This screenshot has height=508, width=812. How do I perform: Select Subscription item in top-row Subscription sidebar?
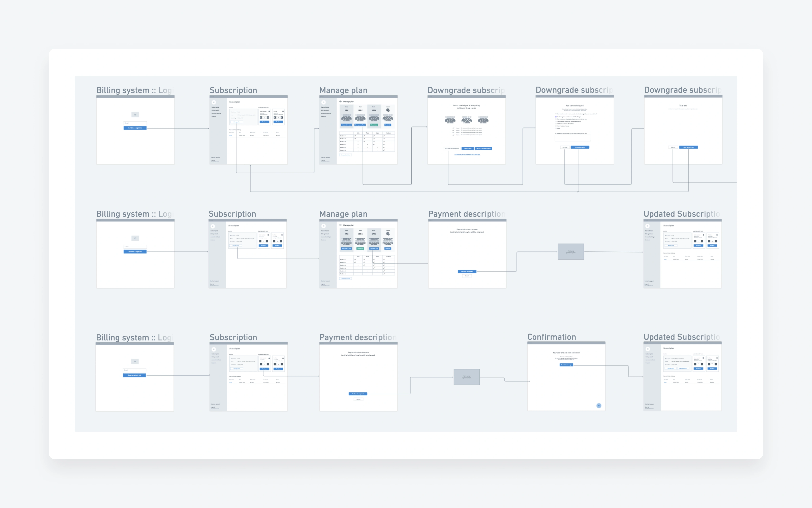click(x=215, y=107)
